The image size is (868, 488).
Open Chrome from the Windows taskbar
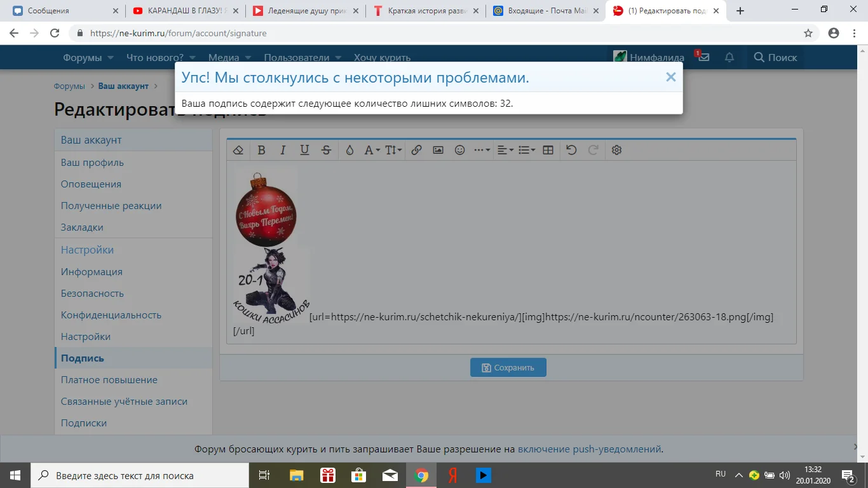(x=421, y=475)
